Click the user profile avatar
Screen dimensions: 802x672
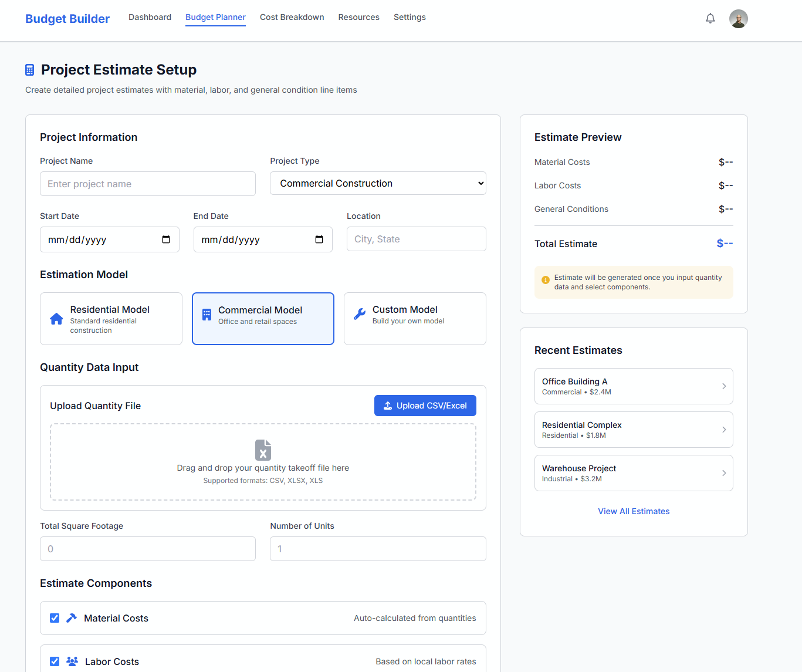pos(738,19)
